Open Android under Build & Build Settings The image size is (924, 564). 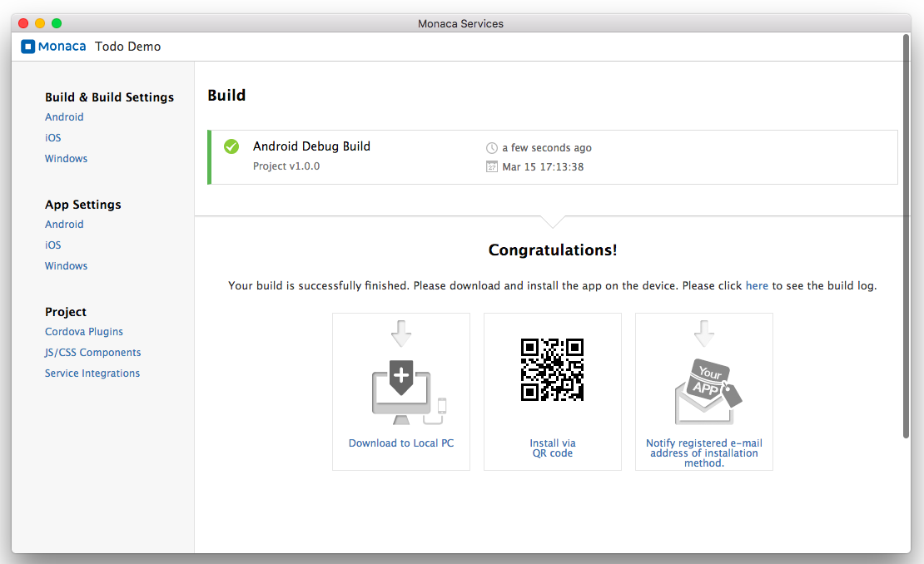[64, 117]
